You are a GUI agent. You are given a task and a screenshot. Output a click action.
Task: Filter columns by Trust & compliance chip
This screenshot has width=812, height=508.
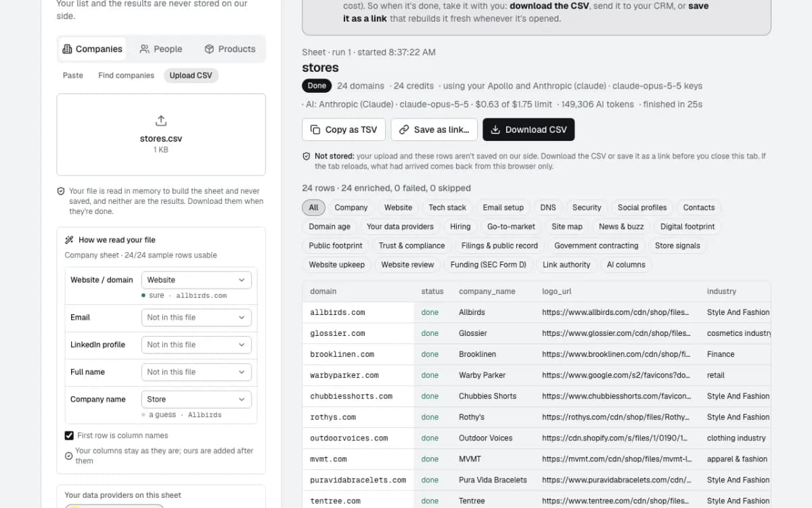[411, 246]
